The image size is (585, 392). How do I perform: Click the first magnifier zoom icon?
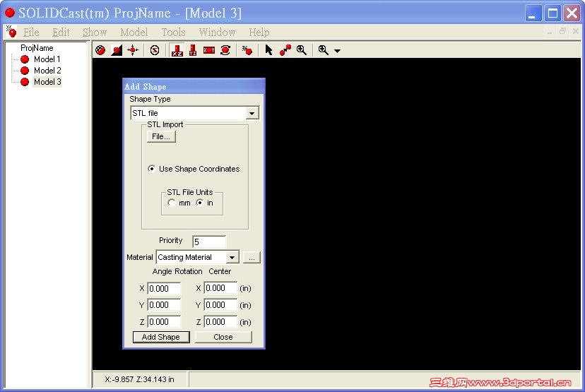coord(302,50)
